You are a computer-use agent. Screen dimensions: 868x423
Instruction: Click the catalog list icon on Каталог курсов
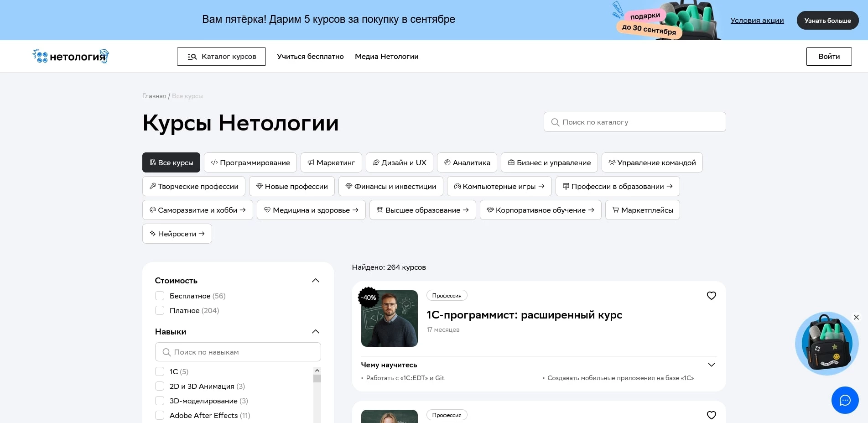(x=192, y=56)
